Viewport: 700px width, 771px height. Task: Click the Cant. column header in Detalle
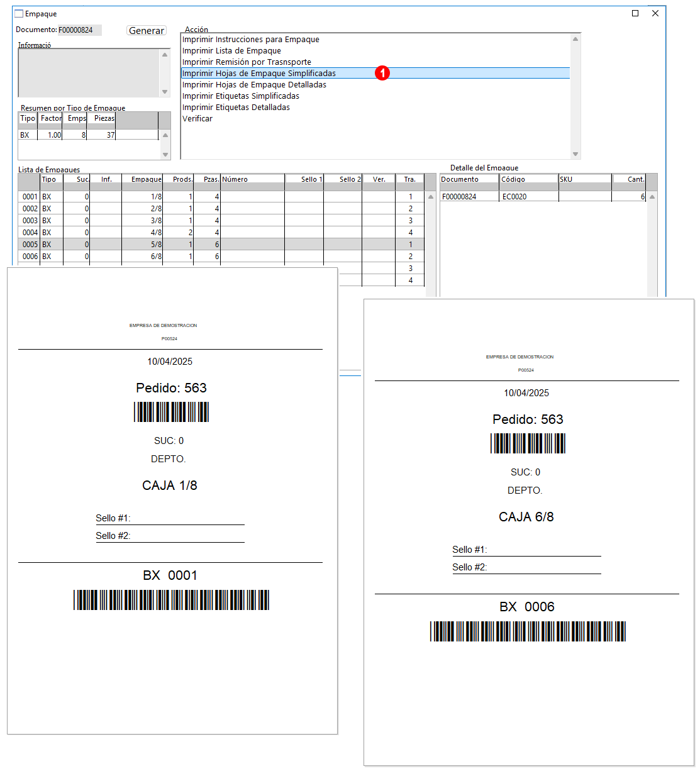(x=629, y=179)
